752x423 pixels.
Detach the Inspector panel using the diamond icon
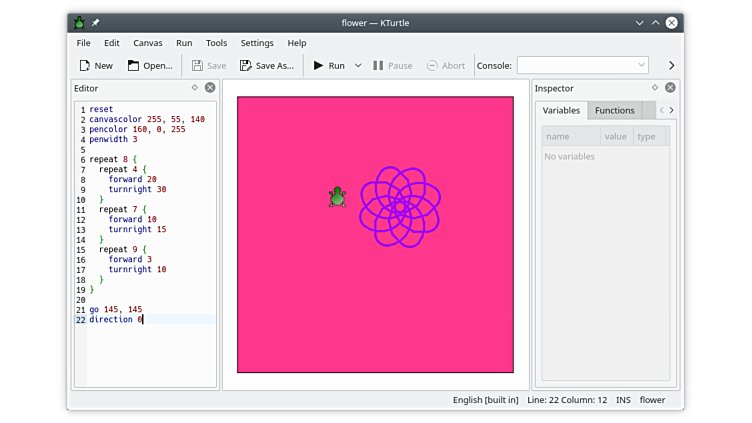pyautogui.click(x=656, y=88)
